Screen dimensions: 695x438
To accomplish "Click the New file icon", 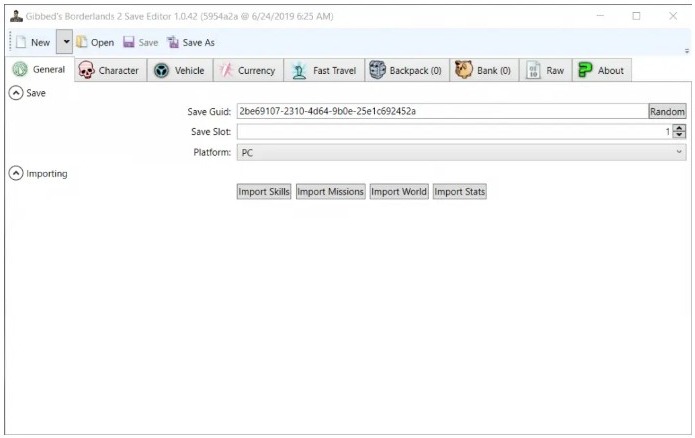I will (20, 43).
